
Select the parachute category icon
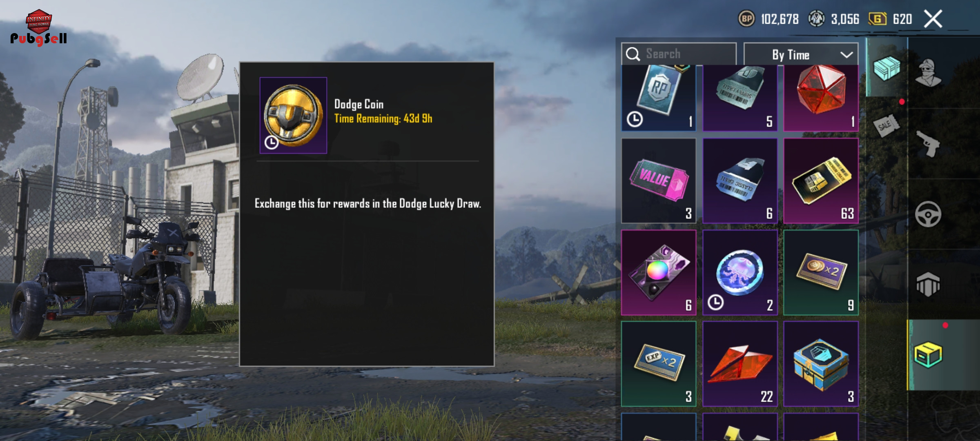coord(928,285)
